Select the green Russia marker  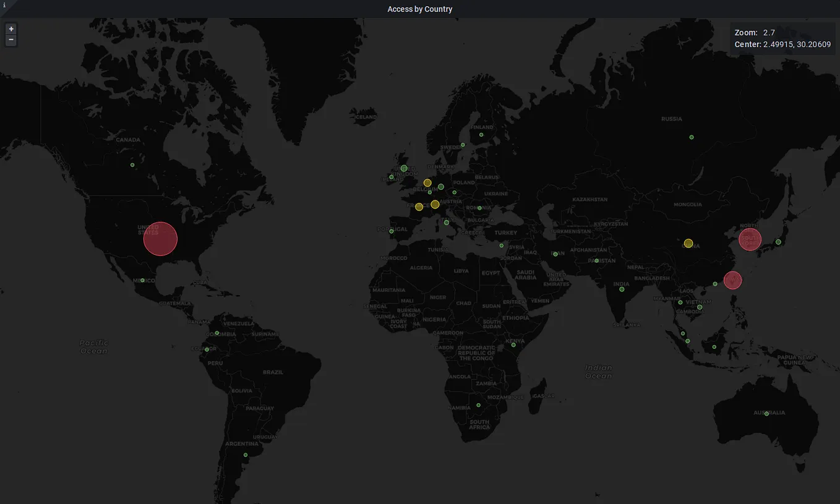(x=692, y=137)
